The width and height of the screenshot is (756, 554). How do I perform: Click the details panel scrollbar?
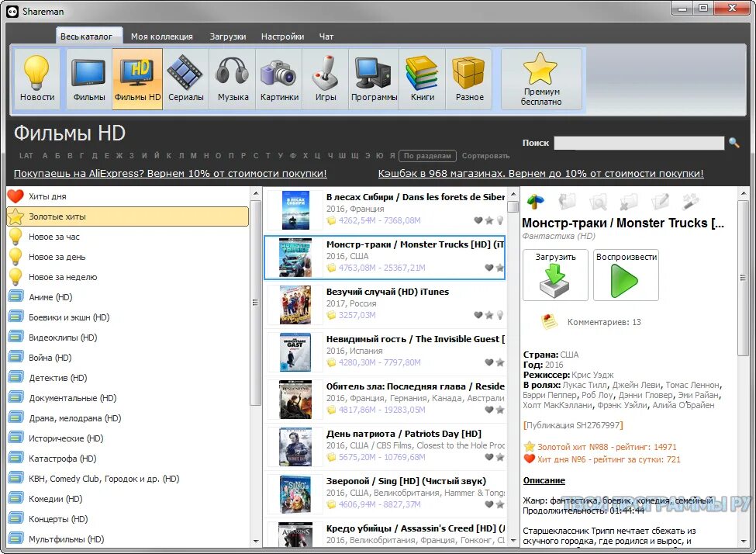point(743,278)
